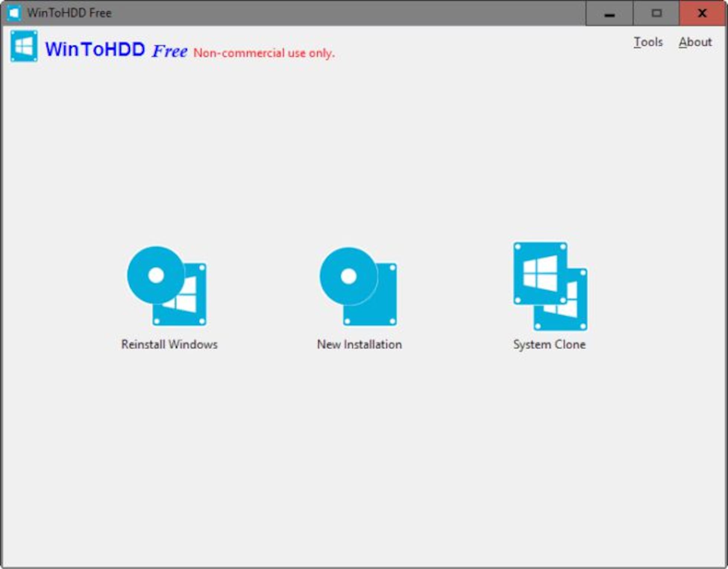Choose the New Installation text label
Viewport: 728px width, 569px height.
click(x=359, y=344)
